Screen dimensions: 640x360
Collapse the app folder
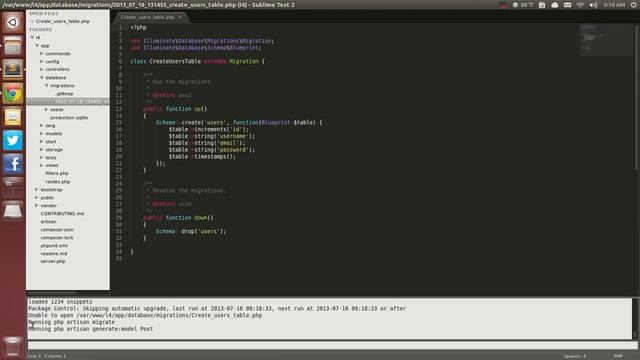37,45
